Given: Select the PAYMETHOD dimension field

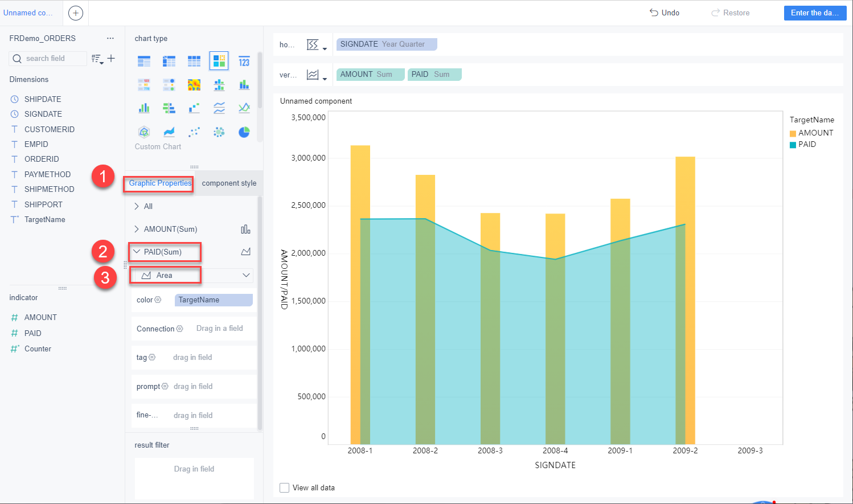Looking at the screenshot, I should point(47,174).
